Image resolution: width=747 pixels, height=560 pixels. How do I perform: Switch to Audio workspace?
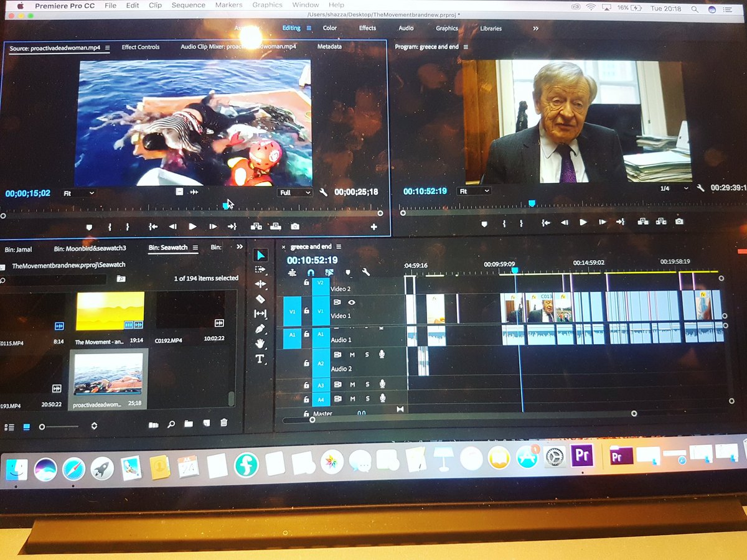click(x=406, y=28)
